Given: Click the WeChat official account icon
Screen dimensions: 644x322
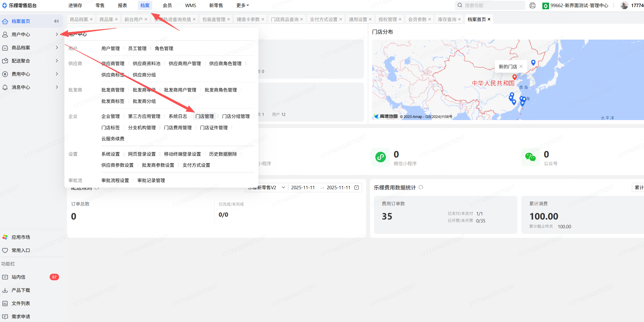Looking at the screenshot, I should [530, 157].
